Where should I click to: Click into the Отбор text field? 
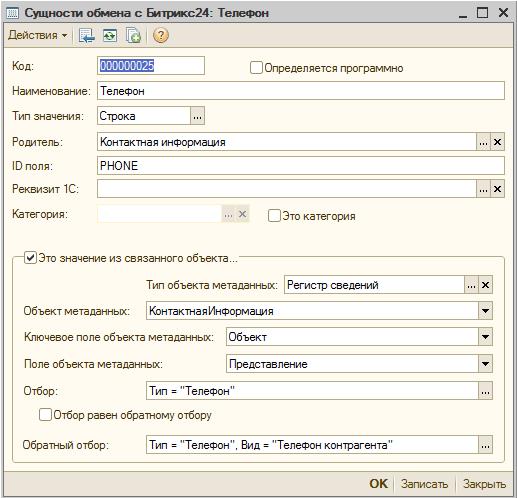coord(312,391)
